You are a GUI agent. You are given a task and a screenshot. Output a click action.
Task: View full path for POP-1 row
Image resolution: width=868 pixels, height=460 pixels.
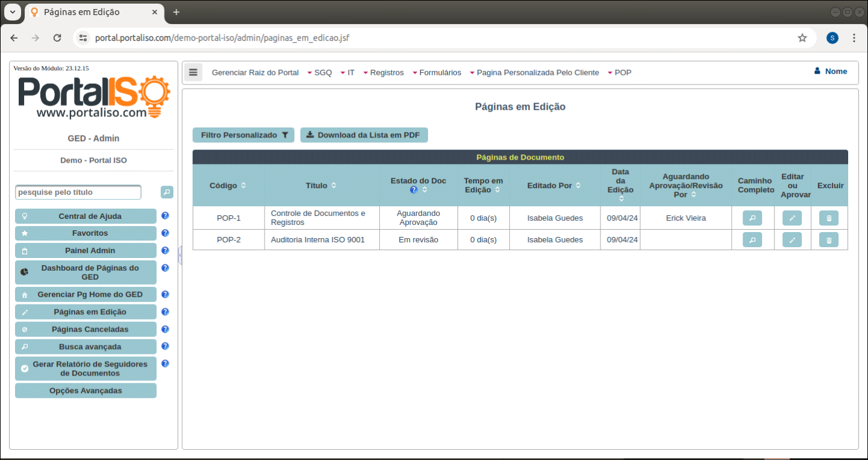coord(752,218)
